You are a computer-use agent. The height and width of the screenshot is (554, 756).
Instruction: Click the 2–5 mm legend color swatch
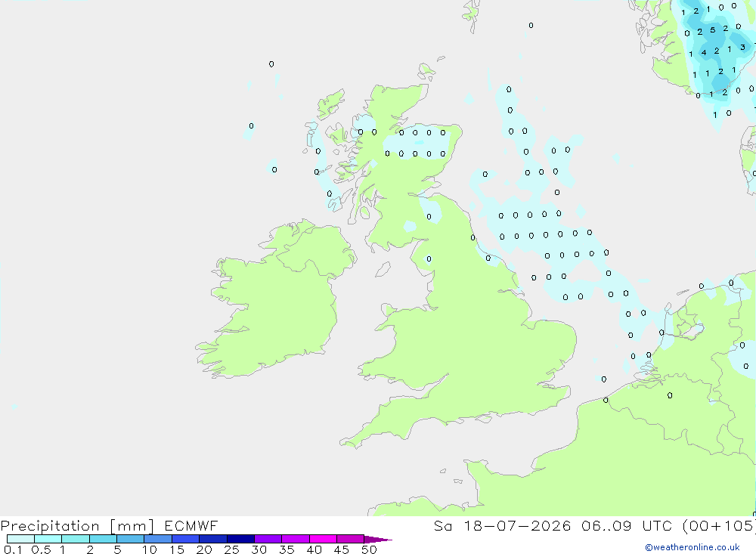coord(103,539)
